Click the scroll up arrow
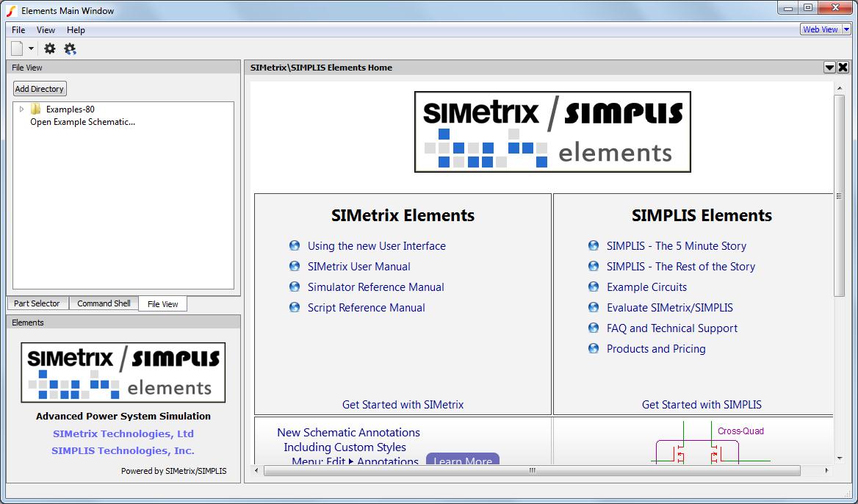The image size is (858, 504). click(840, 88)
